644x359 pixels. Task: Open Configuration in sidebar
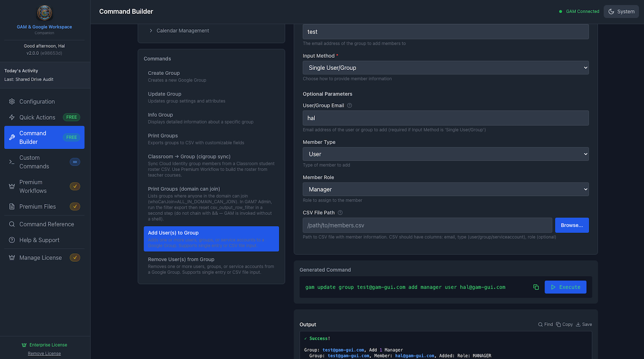[x=44, y=102]
